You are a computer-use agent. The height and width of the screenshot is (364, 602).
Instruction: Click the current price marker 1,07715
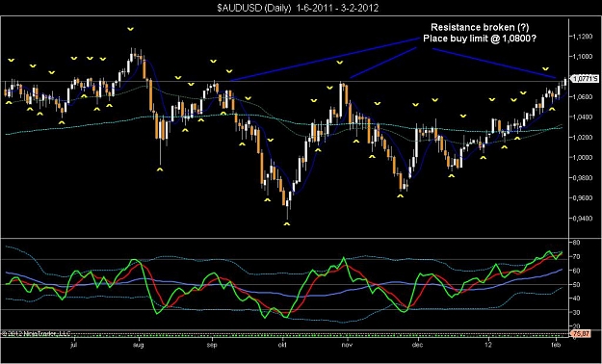pos(585,79)
